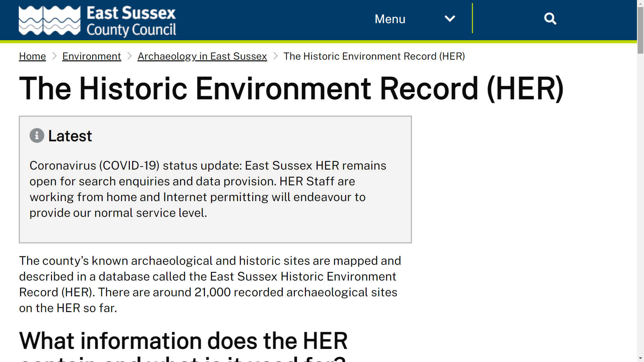Go to Home breadcrumb link
Viewport: 644px width, 362px height.
pos(32,56)
